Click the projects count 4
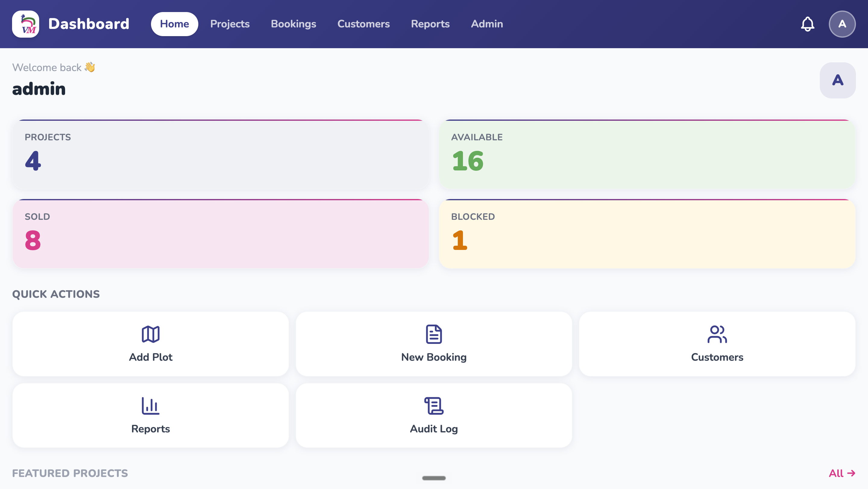 pos(33,161)
